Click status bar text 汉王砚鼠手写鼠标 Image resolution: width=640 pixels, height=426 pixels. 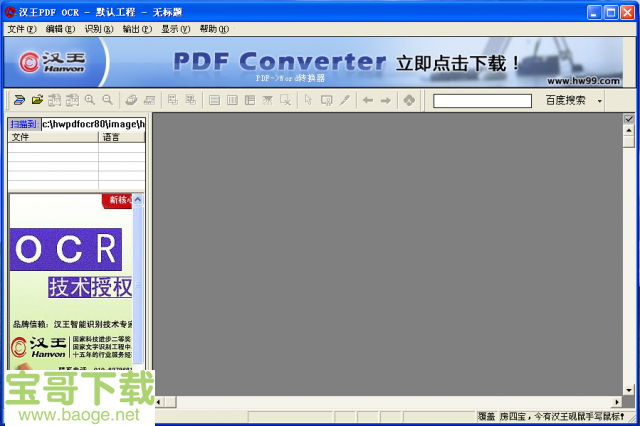click(588, 416)
